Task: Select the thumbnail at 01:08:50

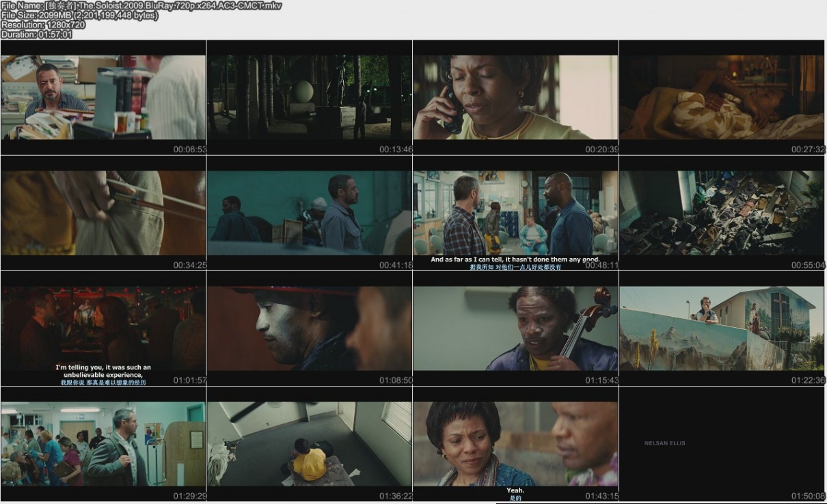Action: click(310, 328)
